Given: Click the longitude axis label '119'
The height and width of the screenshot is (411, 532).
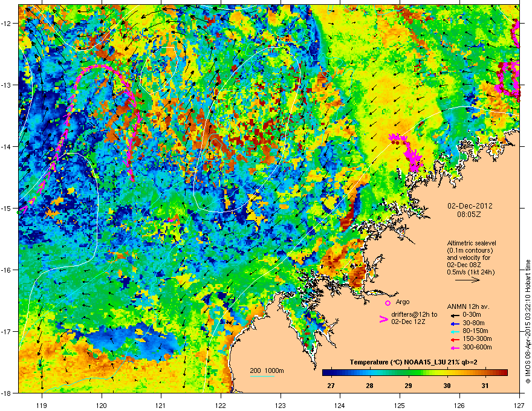Looking at the screenshot, I should 42,405.
